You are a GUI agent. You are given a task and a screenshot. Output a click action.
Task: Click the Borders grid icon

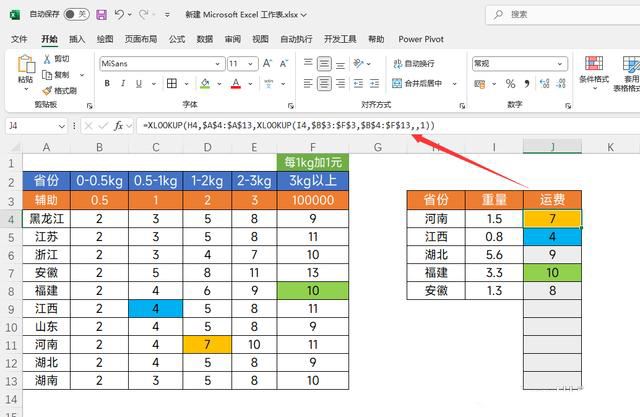pyautogui.click(x=172, y=84)
